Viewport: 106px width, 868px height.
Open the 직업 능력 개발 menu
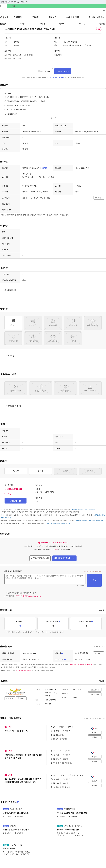(x=72, y=17)
